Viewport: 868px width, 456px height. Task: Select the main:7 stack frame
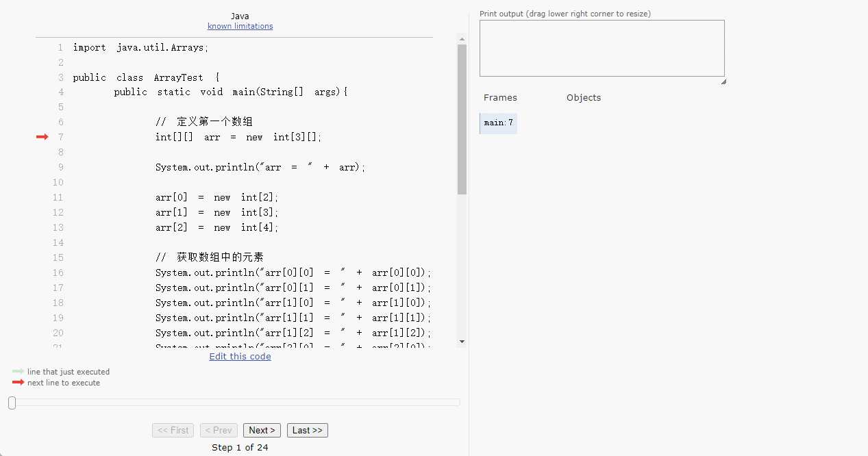coord(498,123)
